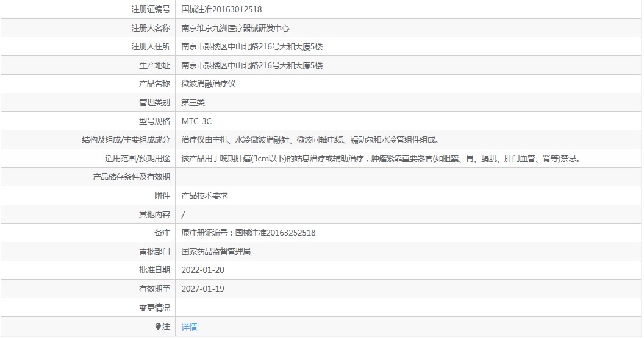Viewport: 644px width, 338px height.
Task: Select remark text 原注册证编号：国械注准20163252518
Action: coord(248,233)
